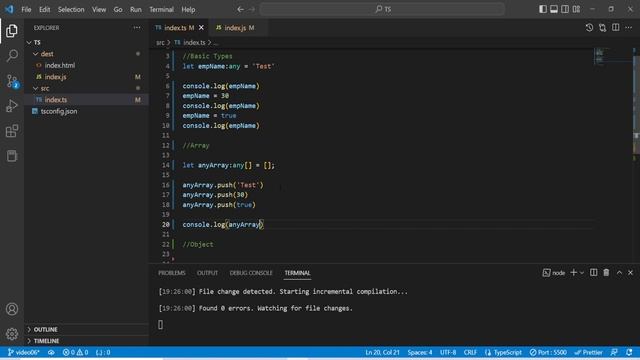Open the Terminal menu

pos(161,9)
